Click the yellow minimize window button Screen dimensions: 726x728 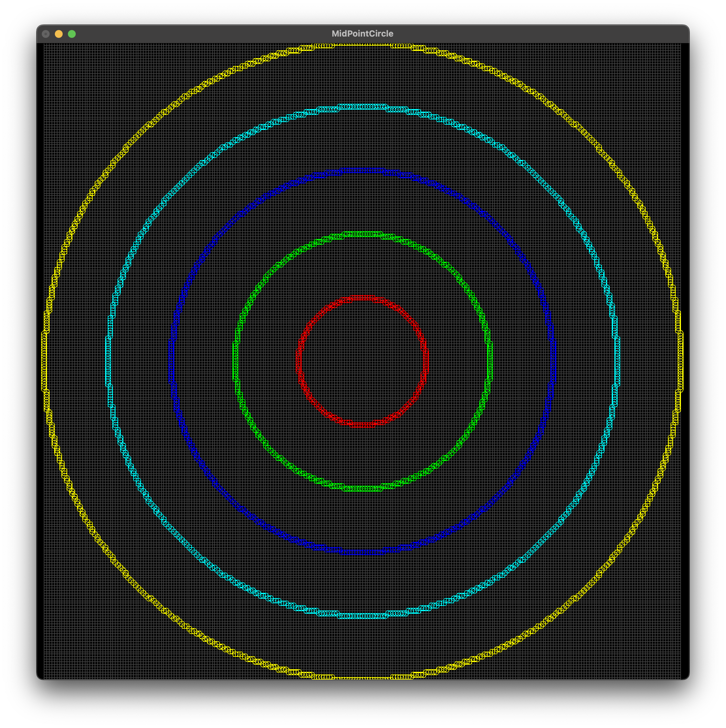point(59,34)
